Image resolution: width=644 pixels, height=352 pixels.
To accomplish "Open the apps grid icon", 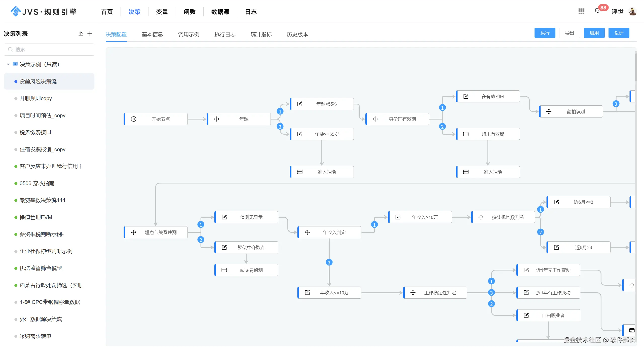I will coord(581,11).
